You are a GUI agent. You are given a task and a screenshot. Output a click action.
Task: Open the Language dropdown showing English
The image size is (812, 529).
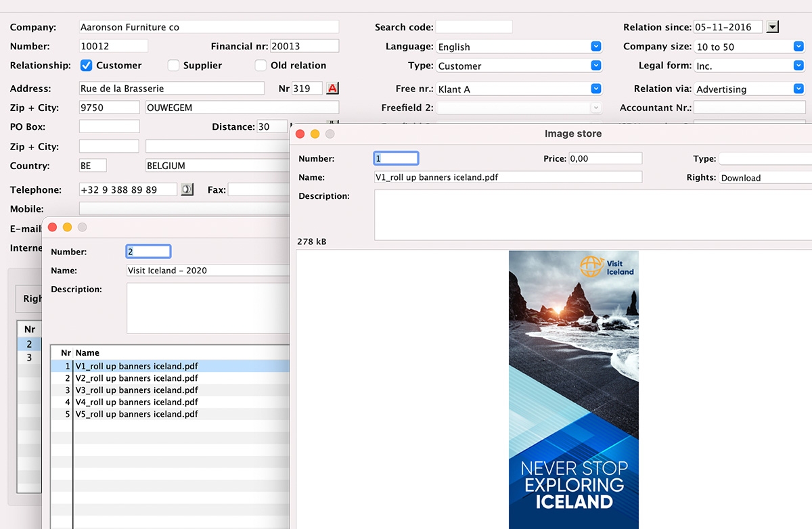519,47
